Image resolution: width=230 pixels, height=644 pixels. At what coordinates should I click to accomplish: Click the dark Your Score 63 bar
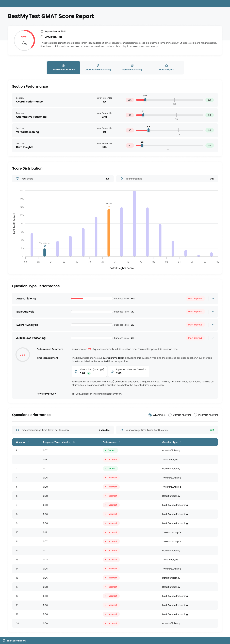(45, 252)
